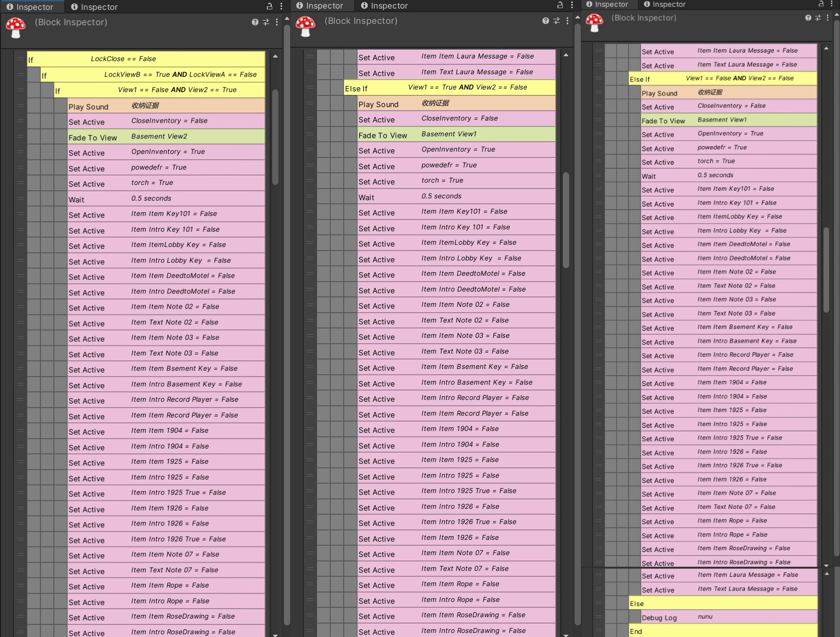Select the 'If LockViewB == True AND LockViewA == False' command
840x637 pixels.
[x=153, y=75]
